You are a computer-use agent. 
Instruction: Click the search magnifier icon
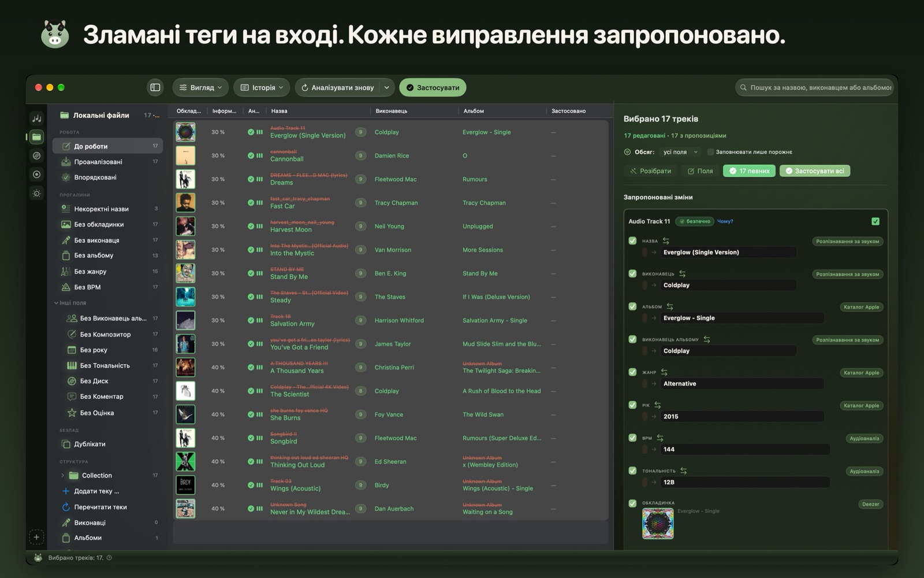(744, 88)
